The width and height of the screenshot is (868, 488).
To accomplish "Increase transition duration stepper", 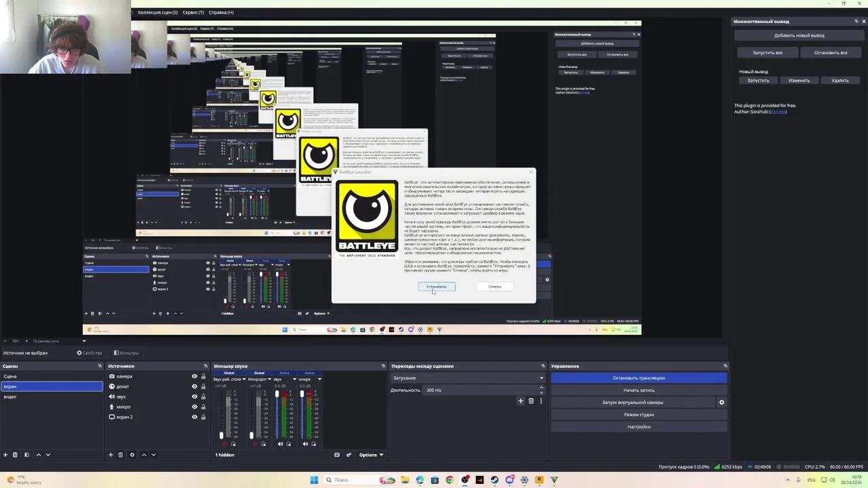I will [x=541, y=388].
